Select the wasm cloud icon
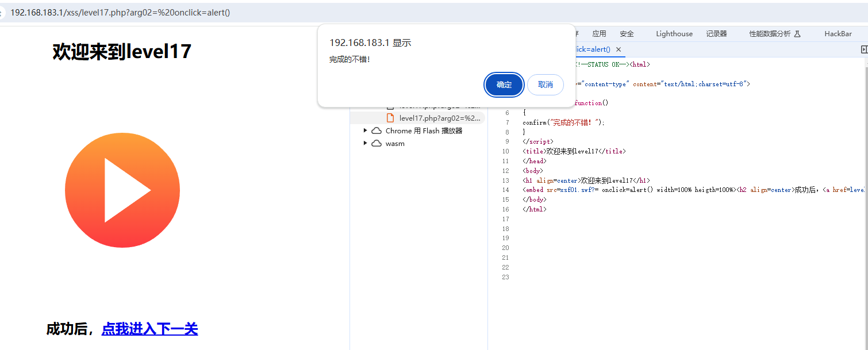This screenshot has height=350, width=868. pyautogui.click(x=377, y=143)
